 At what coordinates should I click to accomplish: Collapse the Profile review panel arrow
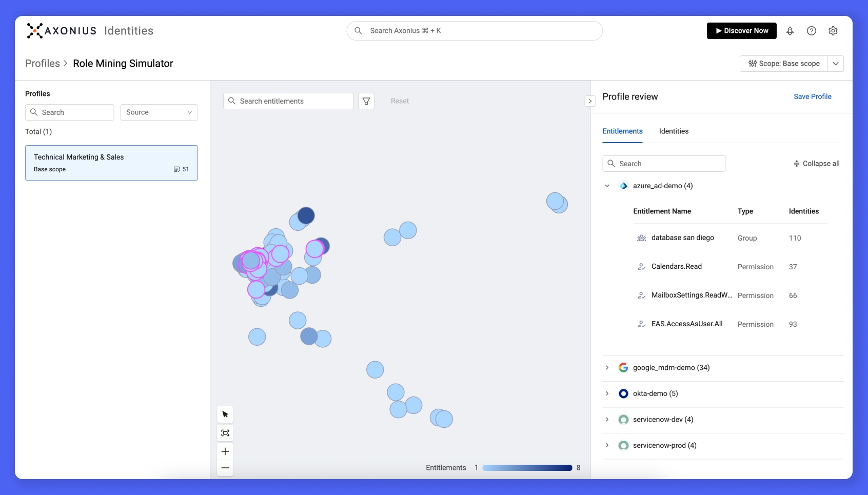click(x=590, y=101)
